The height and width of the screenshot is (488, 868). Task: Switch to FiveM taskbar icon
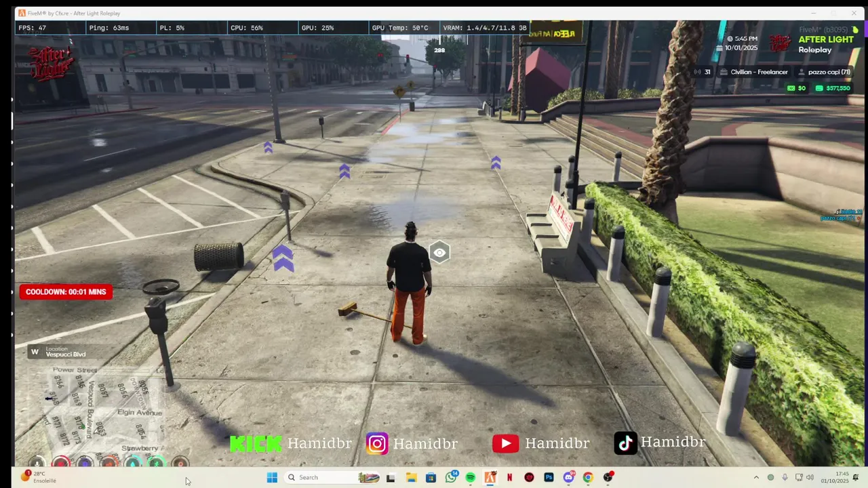490,477
